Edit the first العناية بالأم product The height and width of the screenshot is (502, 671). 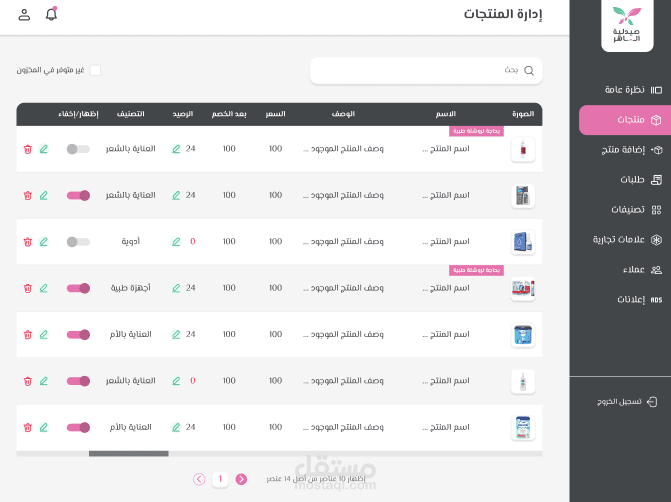coord(44,334)
